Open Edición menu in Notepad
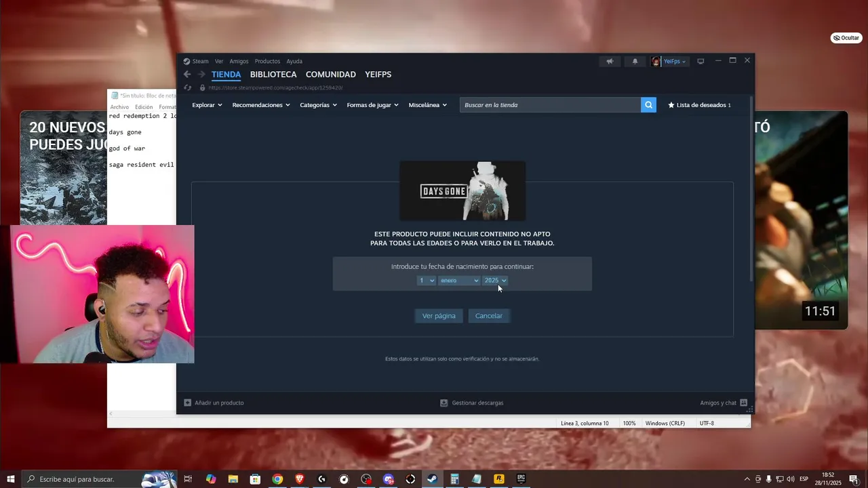 point(144,107)
